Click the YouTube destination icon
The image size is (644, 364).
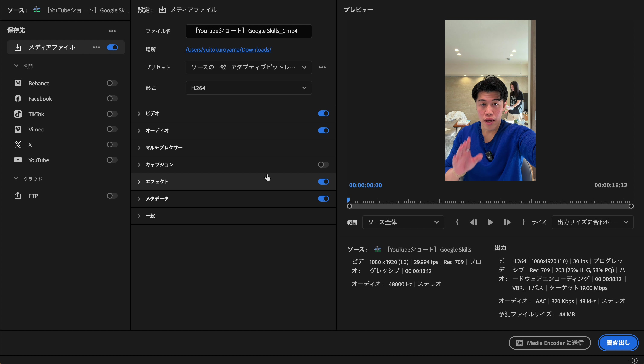18,160
